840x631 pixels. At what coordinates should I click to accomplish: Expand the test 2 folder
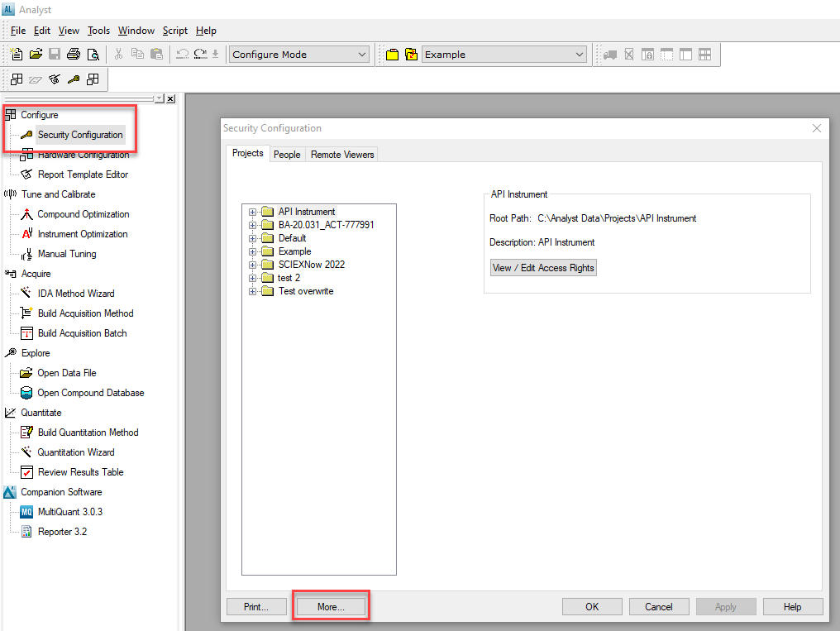pos(252,278)
